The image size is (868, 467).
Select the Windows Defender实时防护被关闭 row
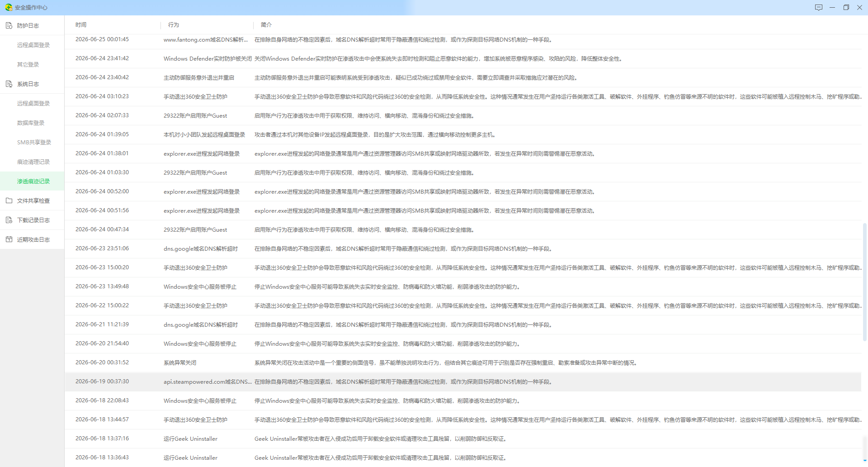click(x=463, y=58)
